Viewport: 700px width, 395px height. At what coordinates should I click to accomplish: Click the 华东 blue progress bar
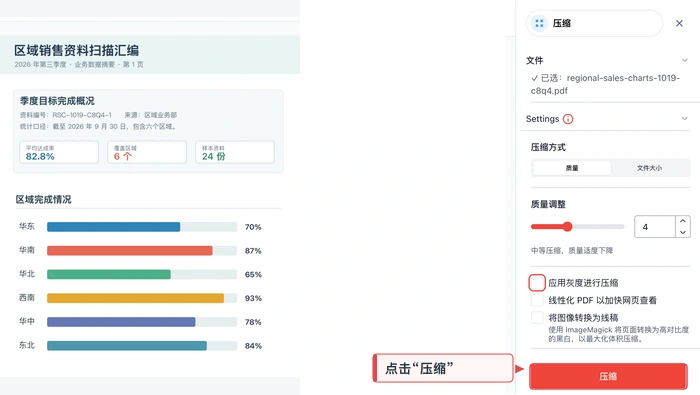coord(113,227)
